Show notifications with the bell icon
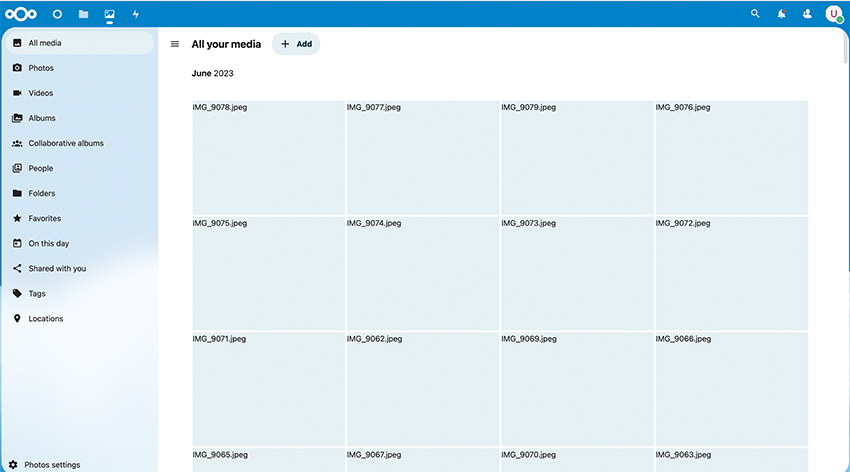Viewport: 850px width, 472px height. 781,14
